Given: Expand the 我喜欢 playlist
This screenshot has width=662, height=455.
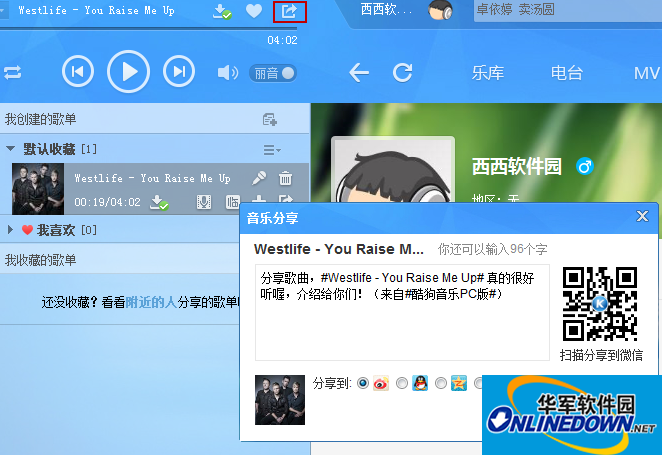Looking at the screenshot, I should point(11,230).
